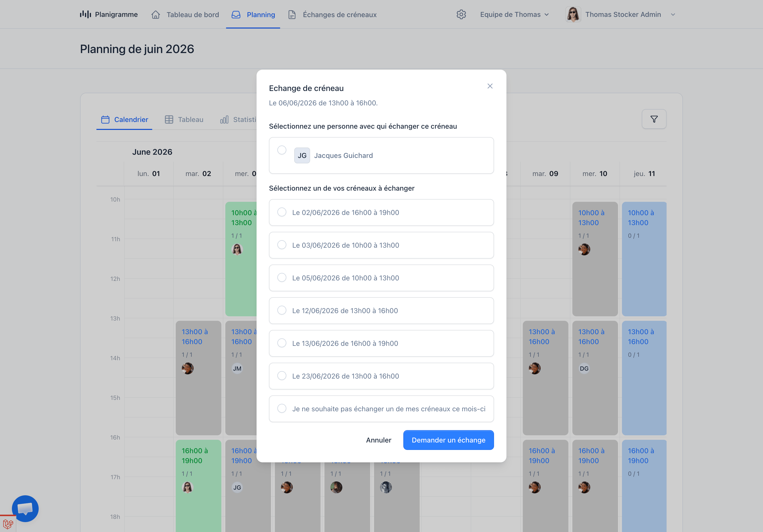Open green 10h00 à 13h00 Wednesday slot
Image resolution: width=763 pixels, height=532 pixels.
coord(241,259)
